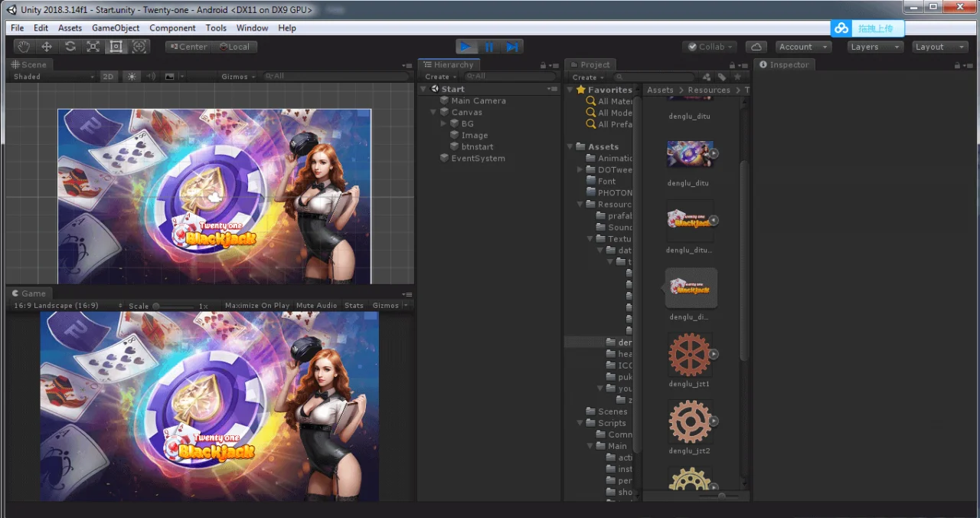Select the Move tool
The height and width of the screenshot is (518, 980).
tap(47, 47)
